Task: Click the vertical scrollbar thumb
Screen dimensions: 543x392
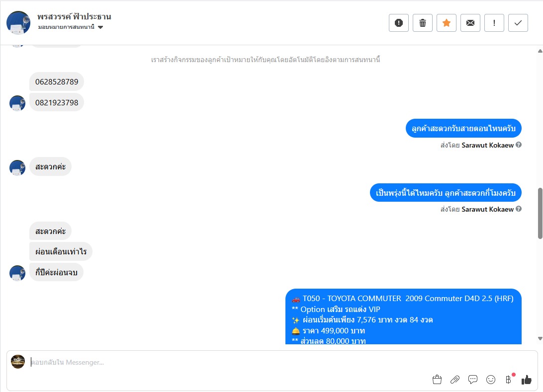Action: (x=540, y=213)
